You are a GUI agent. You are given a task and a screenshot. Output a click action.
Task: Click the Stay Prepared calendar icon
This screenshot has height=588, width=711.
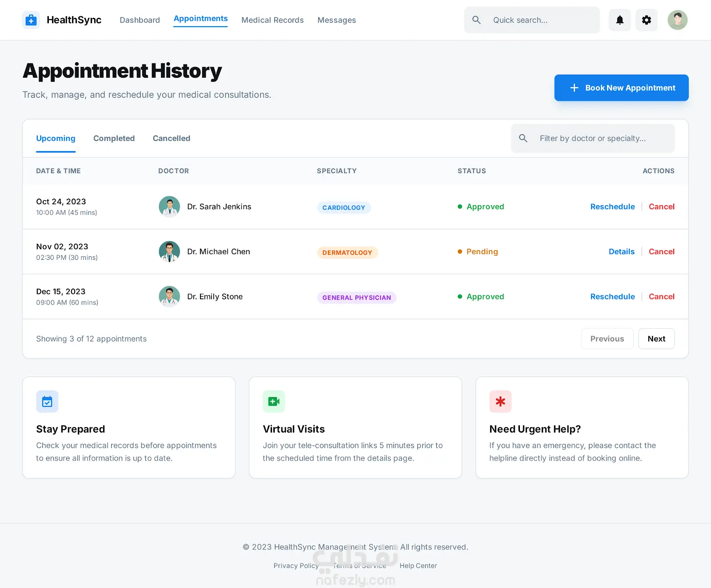[x=47, y=401]
